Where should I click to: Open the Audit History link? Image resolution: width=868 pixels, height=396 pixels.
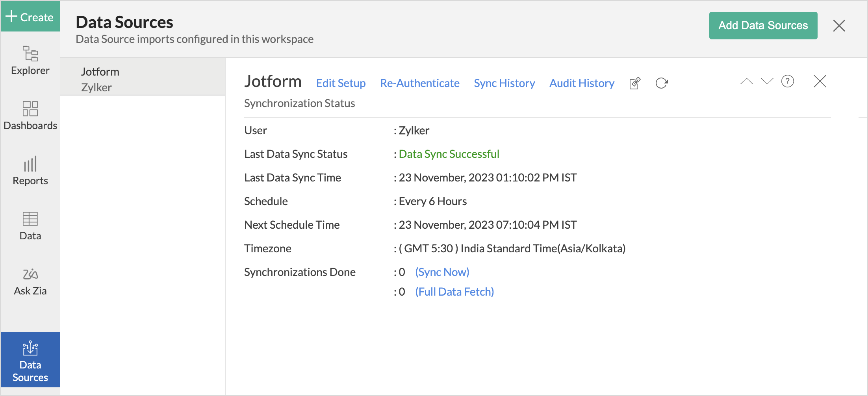coord(582,83)
